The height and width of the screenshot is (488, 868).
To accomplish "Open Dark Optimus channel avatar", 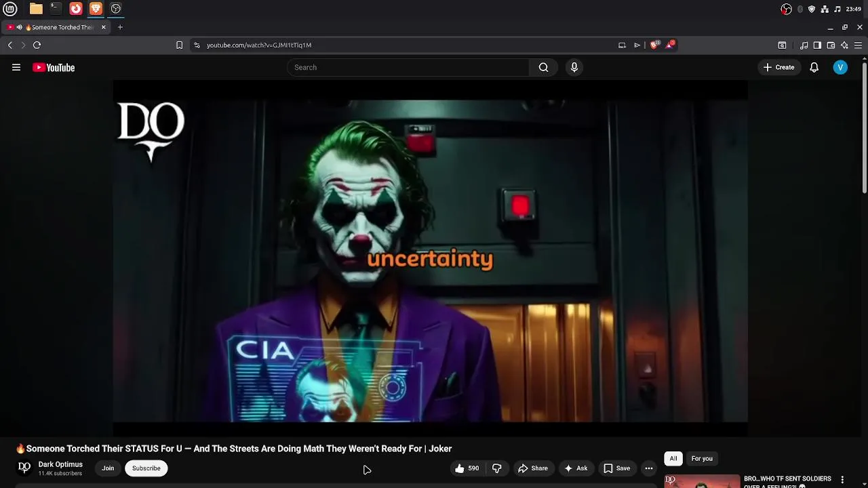I will [24, 468].
